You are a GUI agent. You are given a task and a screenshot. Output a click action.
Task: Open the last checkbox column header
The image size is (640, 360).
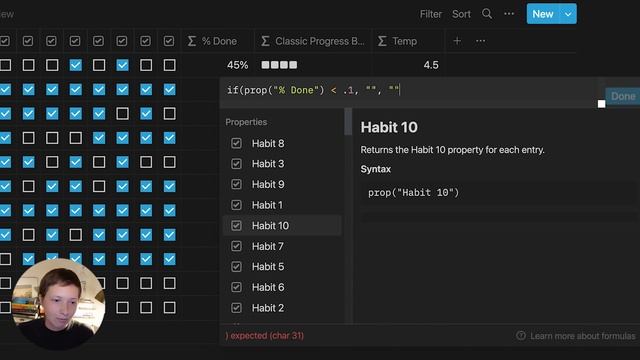coord(169,41)
